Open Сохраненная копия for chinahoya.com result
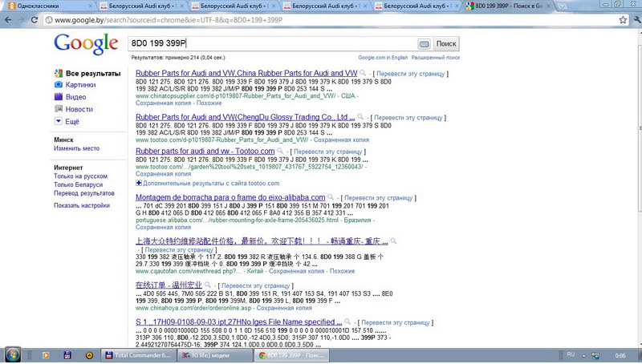 point(284,308)
